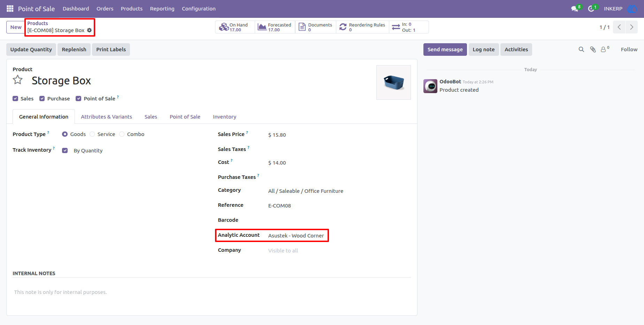The width and height of the screenshot is (644, 325).
Task: Go to next record arrow
Action: tap(631, 27)
